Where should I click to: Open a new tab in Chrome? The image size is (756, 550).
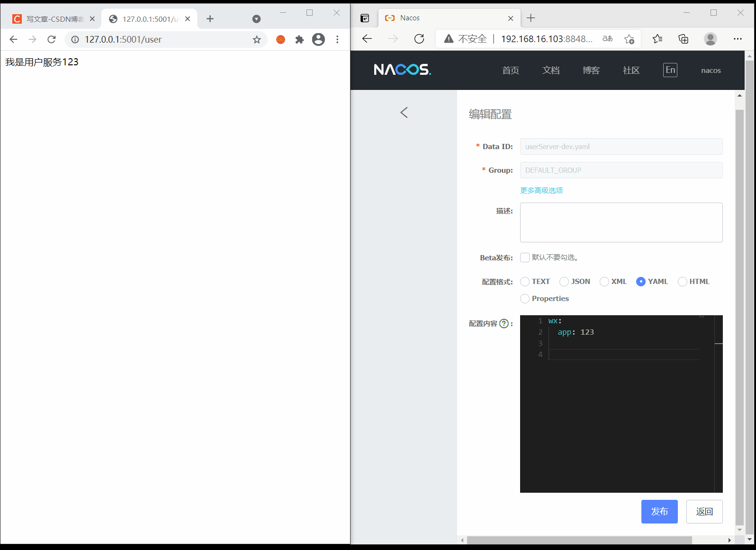tap(210, 19)
